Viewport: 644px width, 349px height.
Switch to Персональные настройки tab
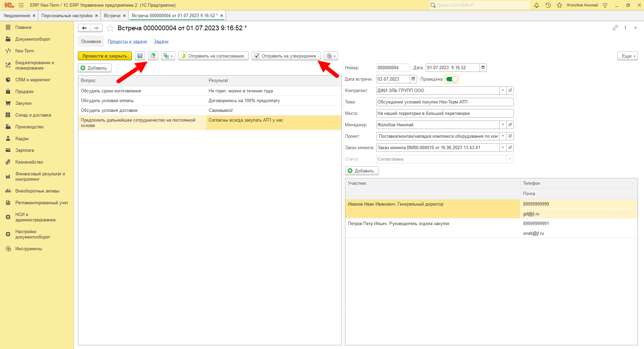pyautogui.click(x=67, y=15)
